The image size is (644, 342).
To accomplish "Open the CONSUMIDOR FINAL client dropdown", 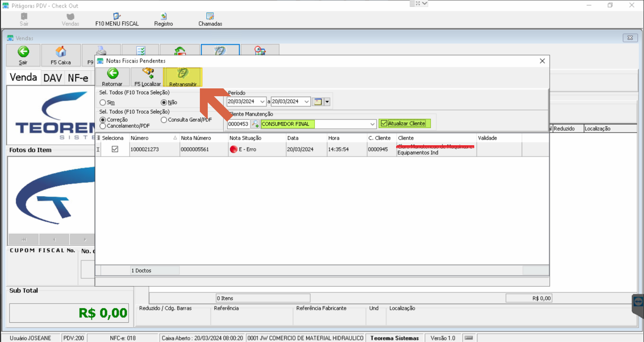I will click(x=373, y=124).
